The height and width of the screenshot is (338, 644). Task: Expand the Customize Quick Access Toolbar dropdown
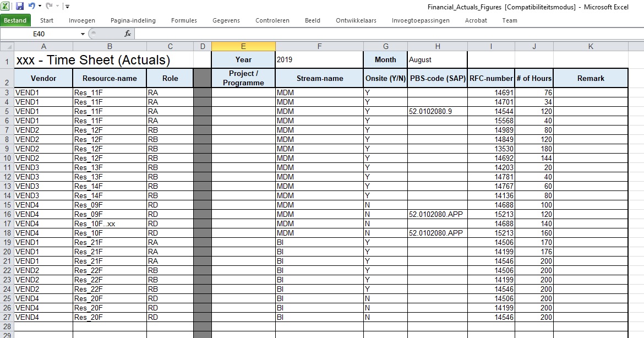67,7
